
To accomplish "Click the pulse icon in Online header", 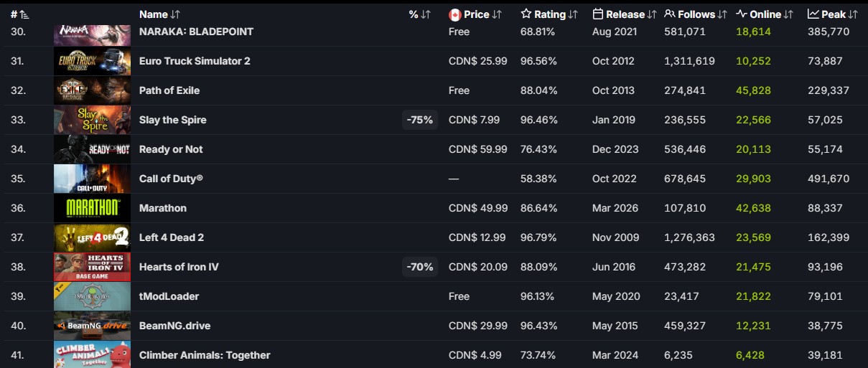I will [x=742, y=14].
